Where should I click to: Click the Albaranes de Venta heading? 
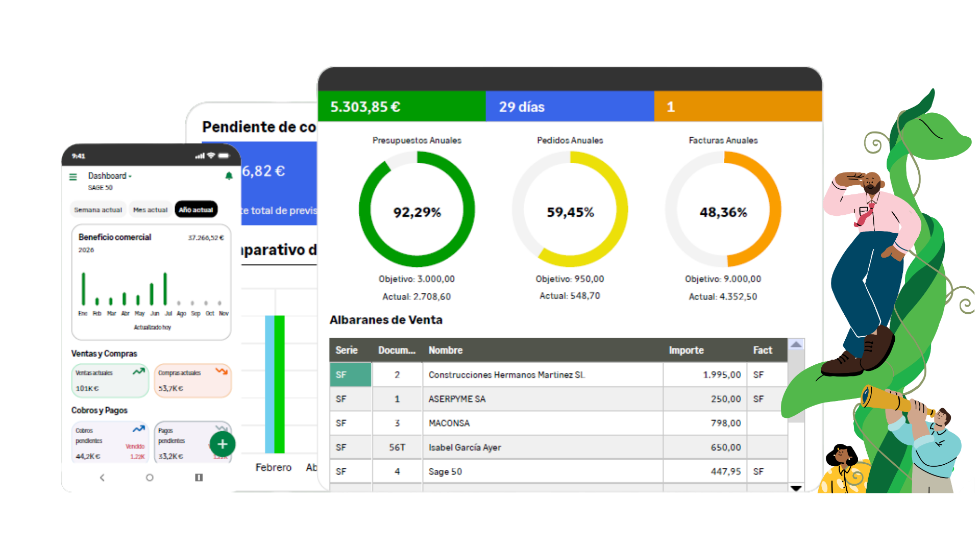coord(386,320)
